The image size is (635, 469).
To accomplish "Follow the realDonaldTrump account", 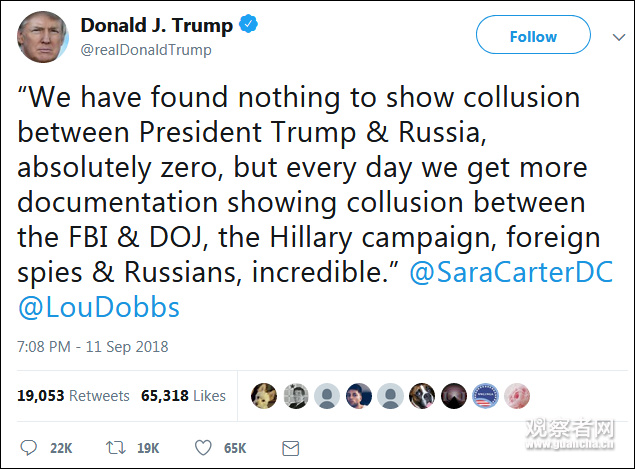I will [533, 36].
